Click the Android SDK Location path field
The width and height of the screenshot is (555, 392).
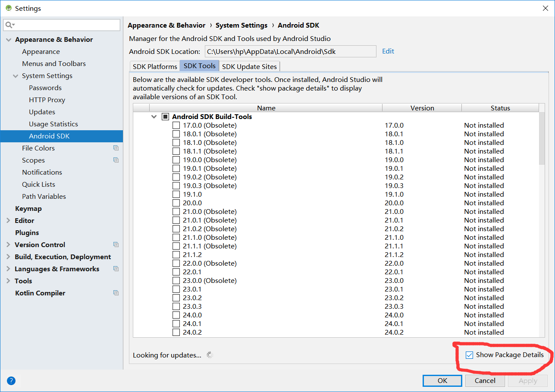point(290,51)
